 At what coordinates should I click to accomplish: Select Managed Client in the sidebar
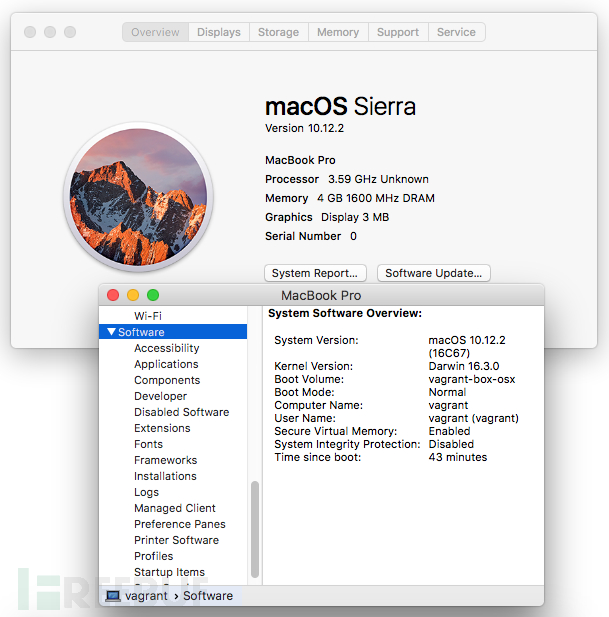[x=175, y=508]
